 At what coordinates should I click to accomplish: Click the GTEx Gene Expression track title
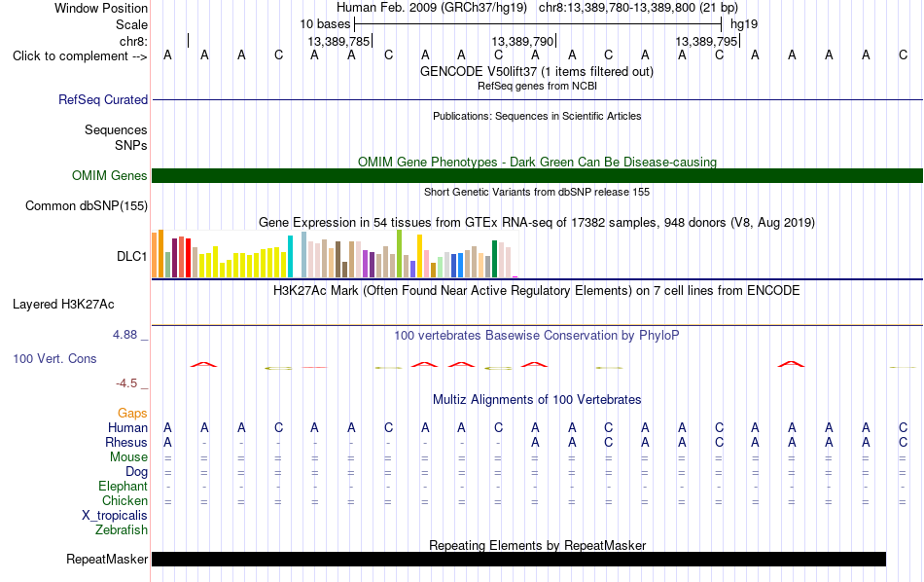(x=537, y=222)
